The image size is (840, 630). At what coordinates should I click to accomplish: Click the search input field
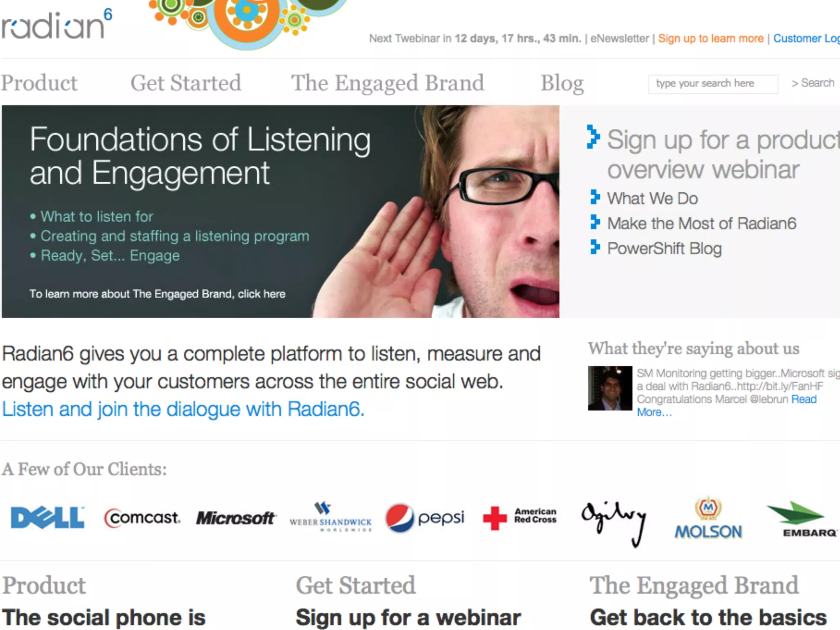[x=713, y=84]
